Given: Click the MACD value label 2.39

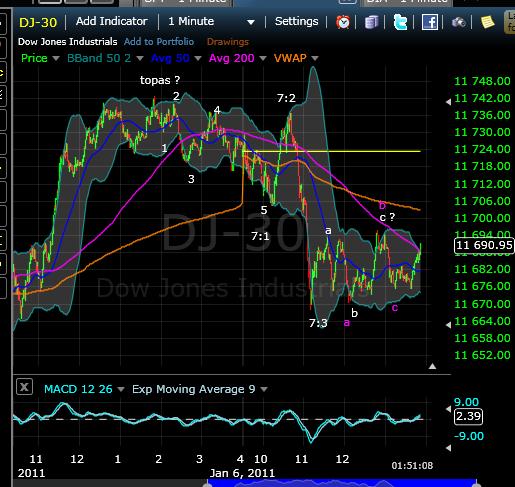Looking at the screenshot, I should (468, 416).
